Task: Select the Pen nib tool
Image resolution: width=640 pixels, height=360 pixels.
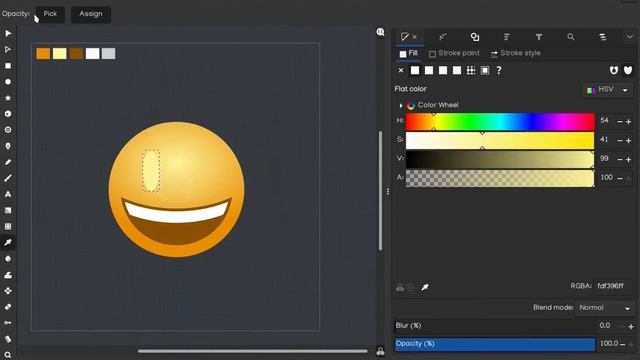Action: [x=8, y=146]
